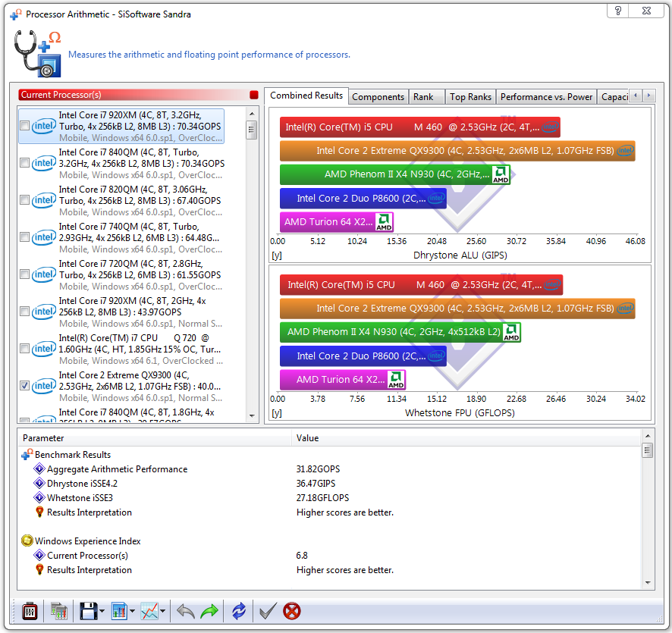Click the red square on Current Processor(s) header

pyautogui.click(x=254, y=95)
